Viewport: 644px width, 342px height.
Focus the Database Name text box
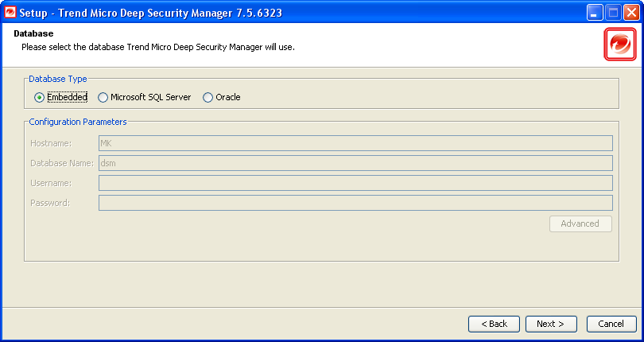pos(355,163)
